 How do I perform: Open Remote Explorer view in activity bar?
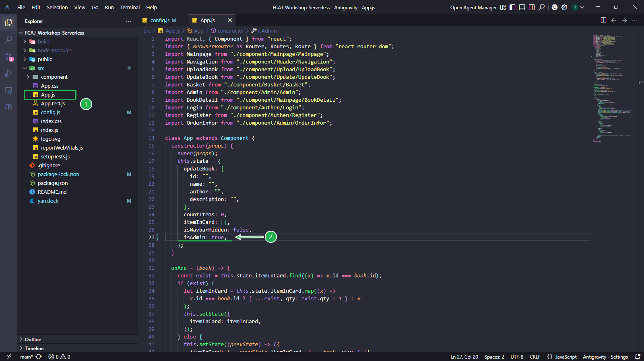[x=8, y=90]
